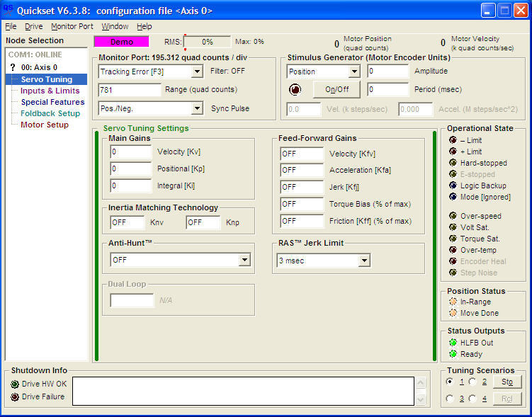Click the E-stopped indicator LED
Viewport: 532px width, 417px height.
tap(453, 174)
